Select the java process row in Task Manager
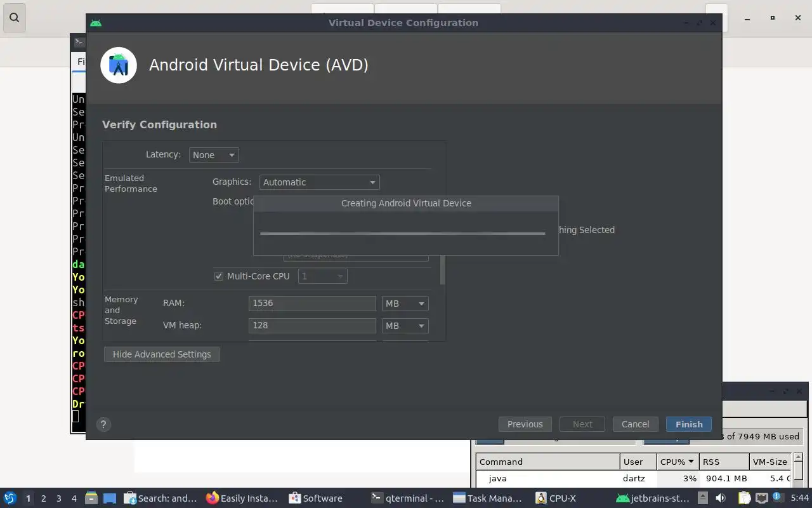 [x=634, y=479]
